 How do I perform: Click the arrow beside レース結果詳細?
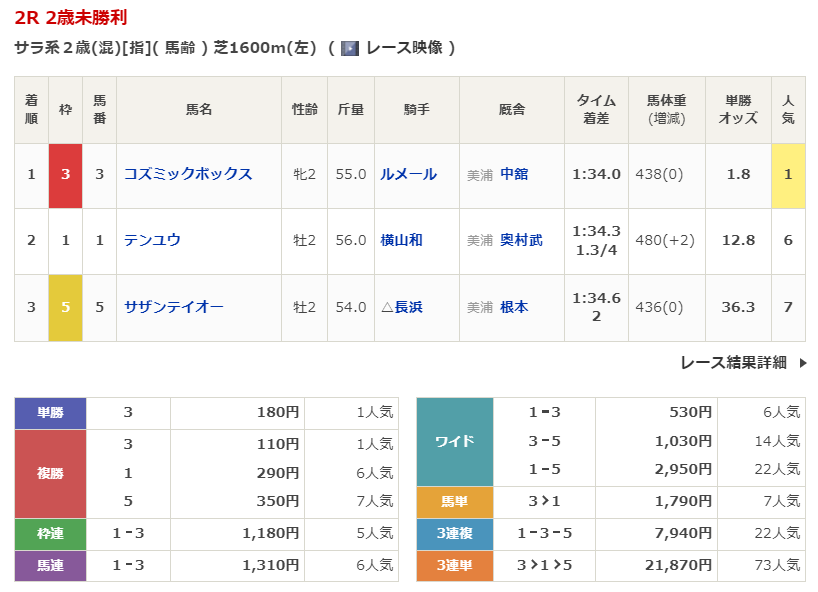tap(802, 363)
